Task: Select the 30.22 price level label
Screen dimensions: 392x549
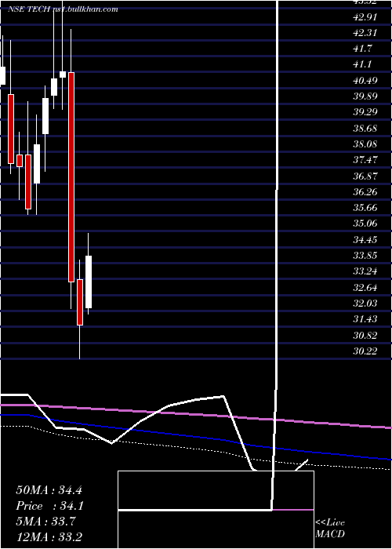Action: pos(365,351)
